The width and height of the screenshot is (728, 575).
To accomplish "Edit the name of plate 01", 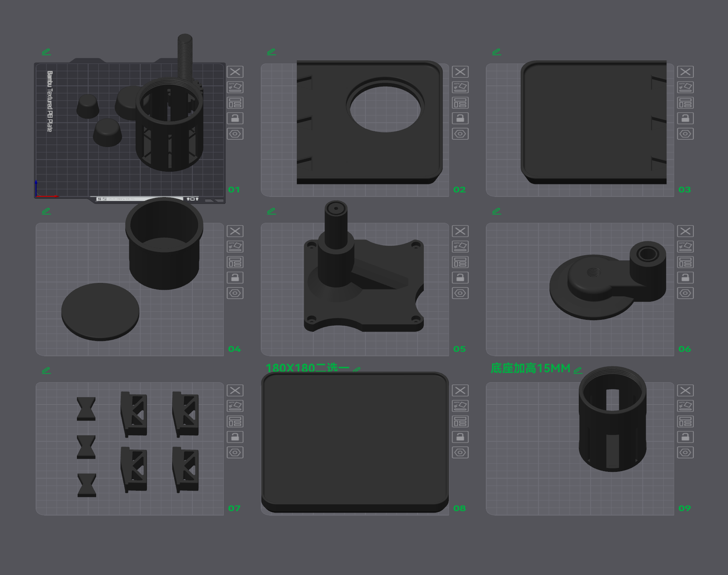I will [x=46, y=52].
